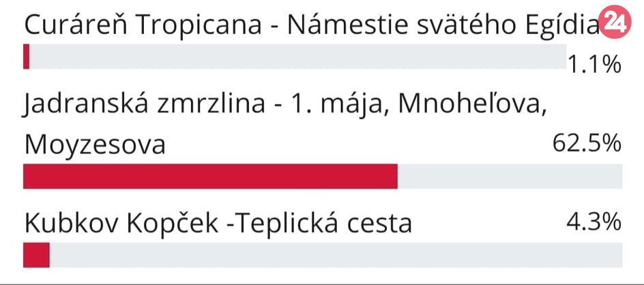The height and width of the screenshot is (285, 644).
Task: Click the 1.1% result value
Action: [594, 64]
